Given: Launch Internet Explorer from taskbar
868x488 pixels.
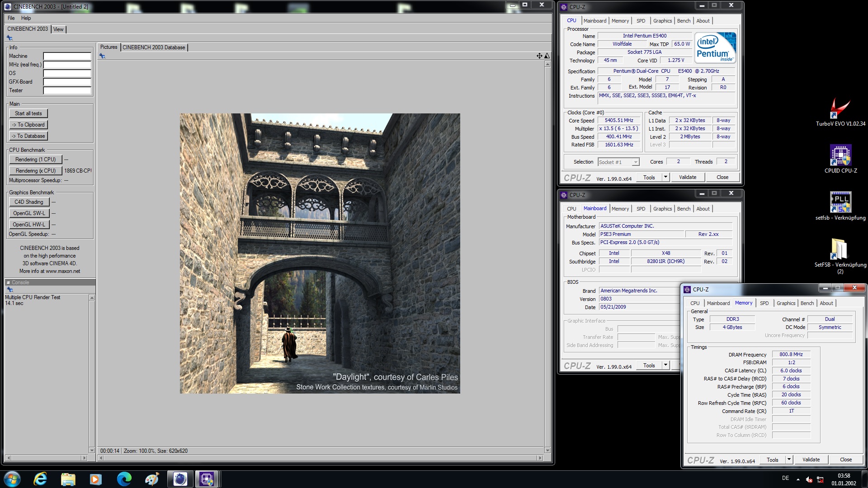Looking at the screenshot, I should pos(40,479).
